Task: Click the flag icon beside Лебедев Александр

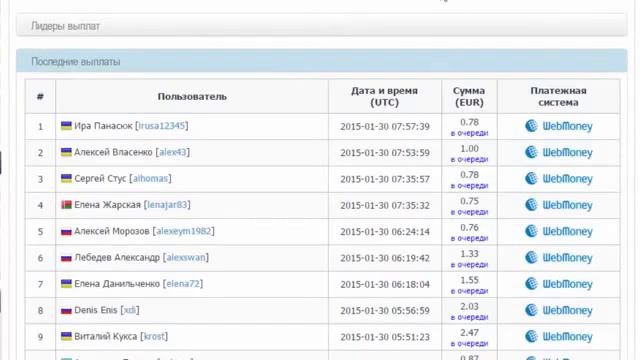Action: pyautogui.click(x=66, y=258)
